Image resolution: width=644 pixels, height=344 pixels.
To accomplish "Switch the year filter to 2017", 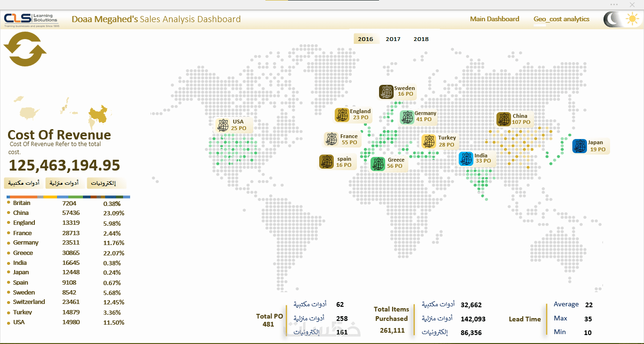I will click(x=393, y=39).
